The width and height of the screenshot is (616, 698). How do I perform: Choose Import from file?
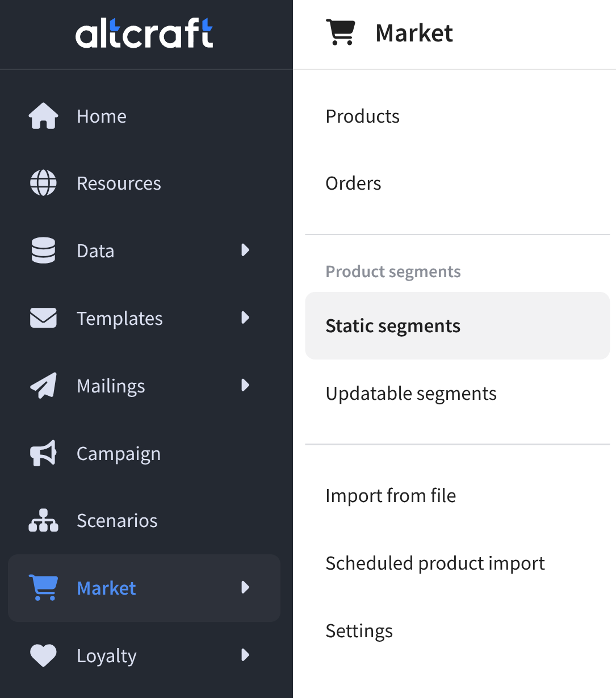[x=391, y=496]
